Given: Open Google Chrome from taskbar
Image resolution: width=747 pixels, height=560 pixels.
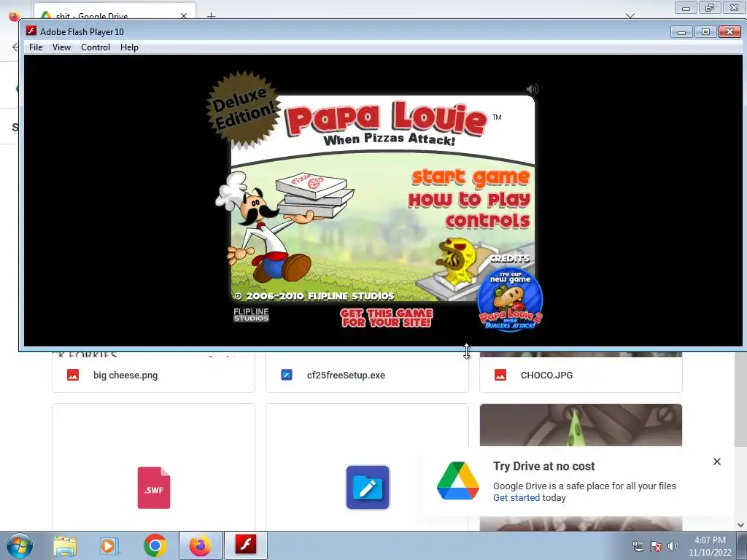Looking at the screenshot, I should tap(155, 545).
